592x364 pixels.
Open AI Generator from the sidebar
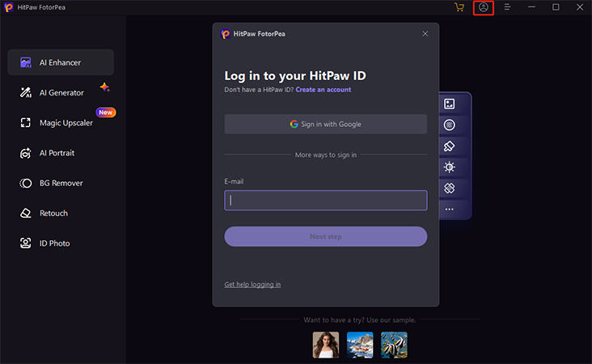click(x=61, y=92)
